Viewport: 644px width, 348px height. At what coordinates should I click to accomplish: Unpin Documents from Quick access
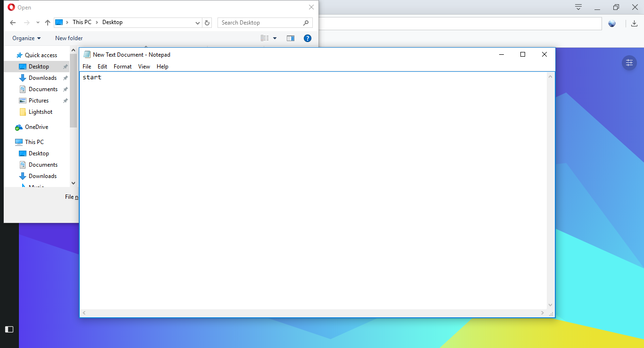click(66, 89)
